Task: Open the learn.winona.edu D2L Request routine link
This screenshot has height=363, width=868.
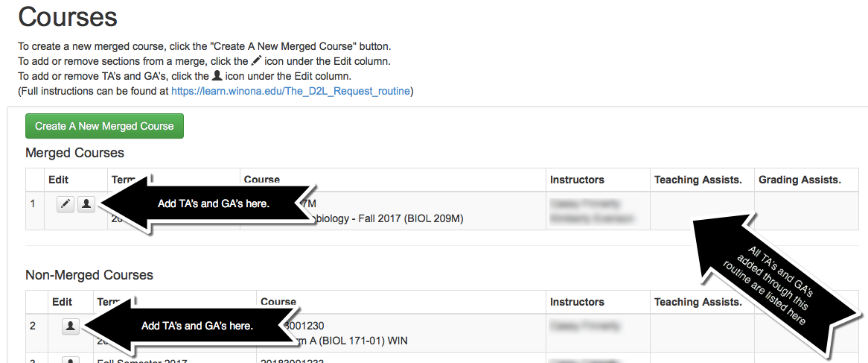Action: point(290,92)
